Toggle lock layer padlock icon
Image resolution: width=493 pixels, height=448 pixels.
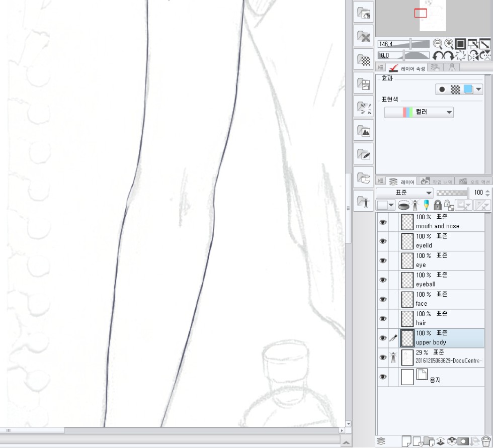point(437,206)
